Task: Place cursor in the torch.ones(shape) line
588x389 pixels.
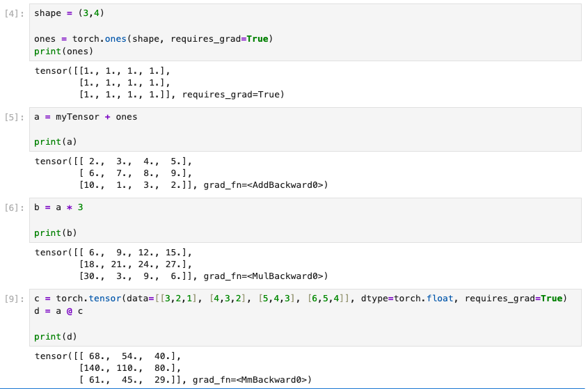Action: [x=153, y=39]
